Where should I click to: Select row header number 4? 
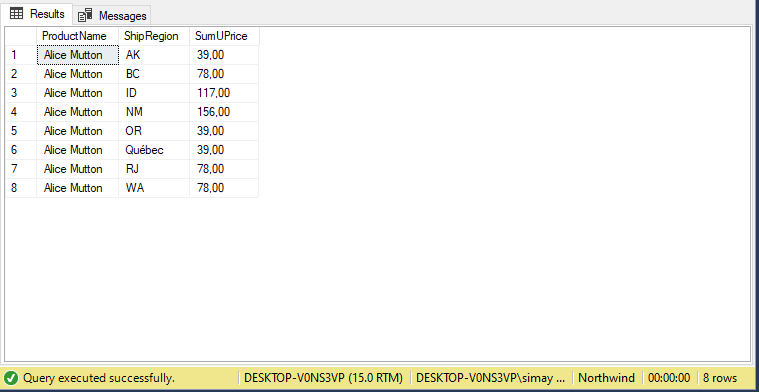pos(21,112)
